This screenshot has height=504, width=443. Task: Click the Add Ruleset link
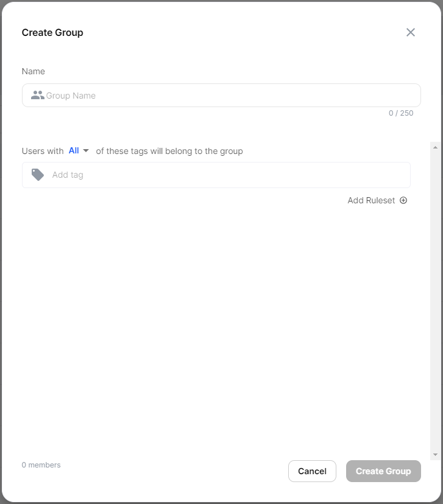tap(371, 200)
